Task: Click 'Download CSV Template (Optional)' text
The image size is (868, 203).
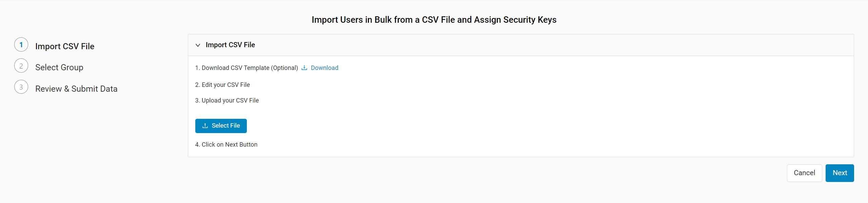Action: click(x=250, y=68)
